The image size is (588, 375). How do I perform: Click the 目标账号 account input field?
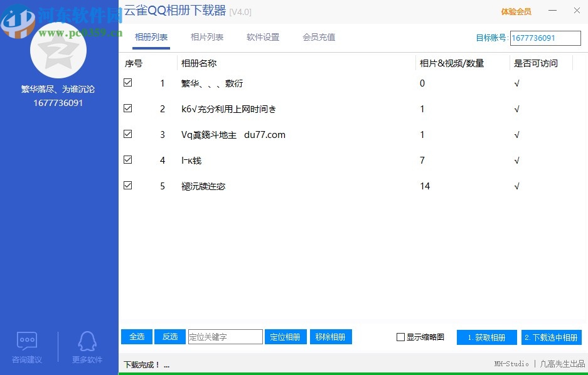point(545,38)
